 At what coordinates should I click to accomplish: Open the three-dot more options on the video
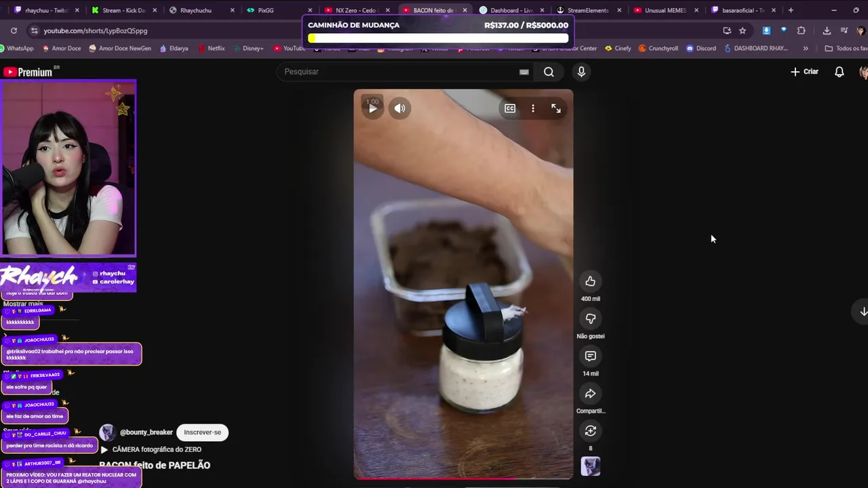click(x=533, y=108)
